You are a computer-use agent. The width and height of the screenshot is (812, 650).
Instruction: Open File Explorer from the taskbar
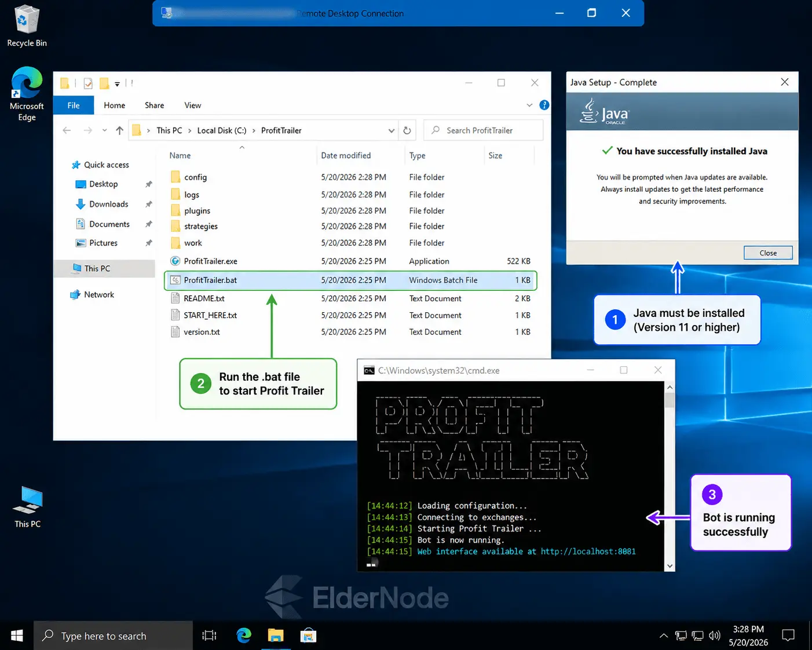pos(276,636)
